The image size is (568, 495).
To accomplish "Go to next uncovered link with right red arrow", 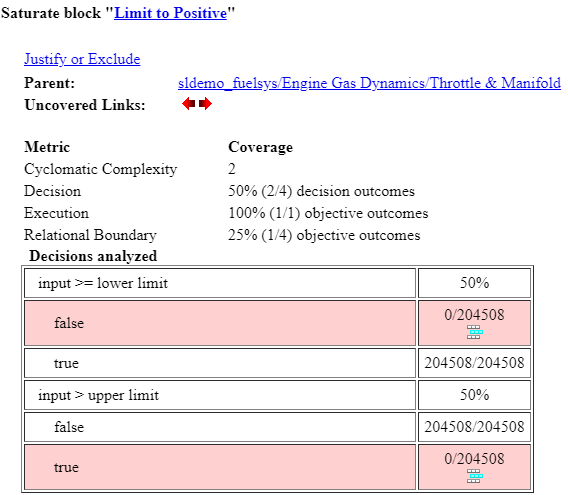I will [205, 104].
